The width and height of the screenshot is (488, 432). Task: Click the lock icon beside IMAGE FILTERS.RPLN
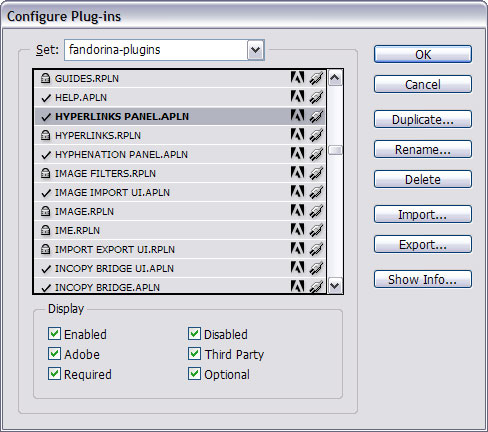pyautogui.click(x=45, y=174)
